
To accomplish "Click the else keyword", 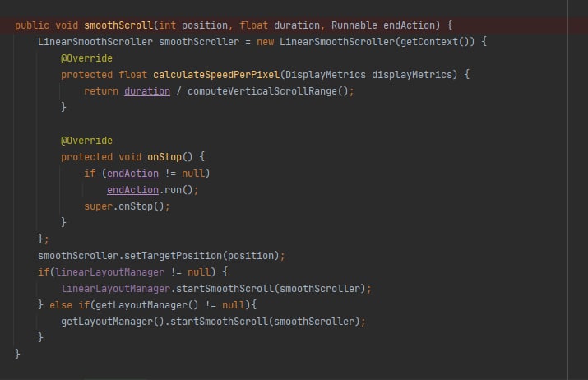I will pyautogui.click(x=61, y=305).
